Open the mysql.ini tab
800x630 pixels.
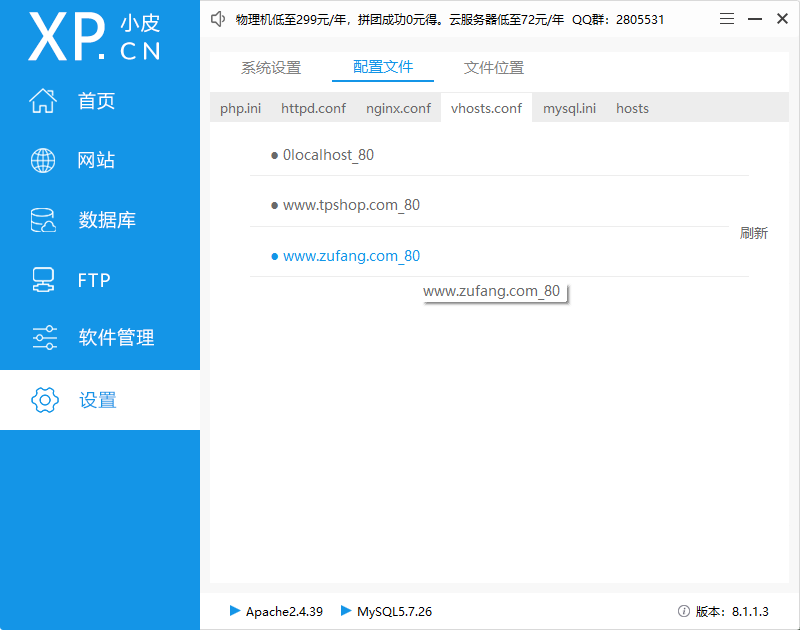[569, 108]
